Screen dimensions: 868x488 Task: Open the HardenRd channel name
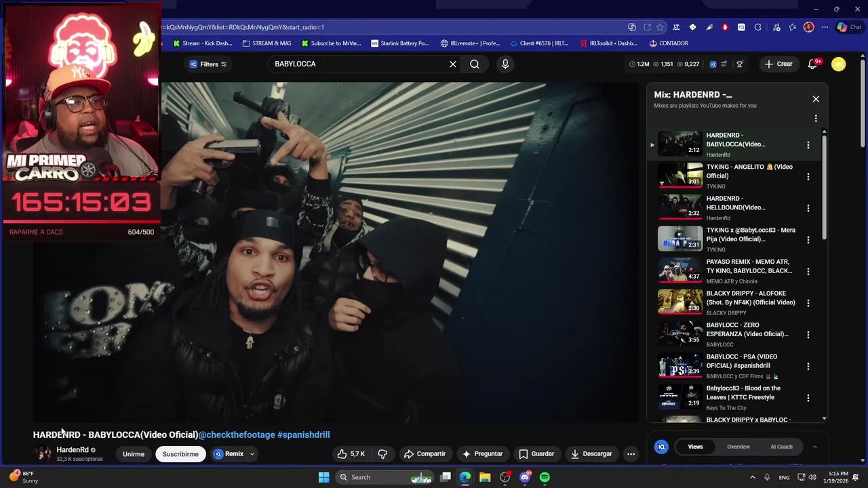coord(73,450)
